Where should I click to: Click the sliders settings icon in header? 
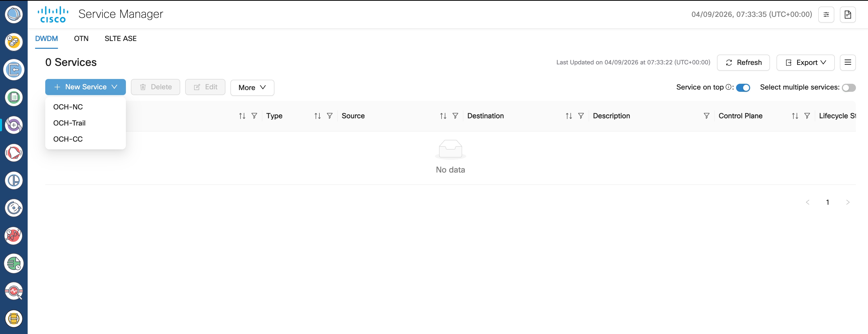pyautogui.click(x=826, y=15)
